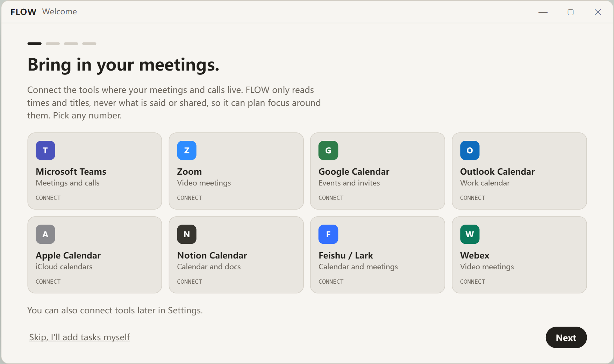Click the third progress step indicator

pos(71,44)
